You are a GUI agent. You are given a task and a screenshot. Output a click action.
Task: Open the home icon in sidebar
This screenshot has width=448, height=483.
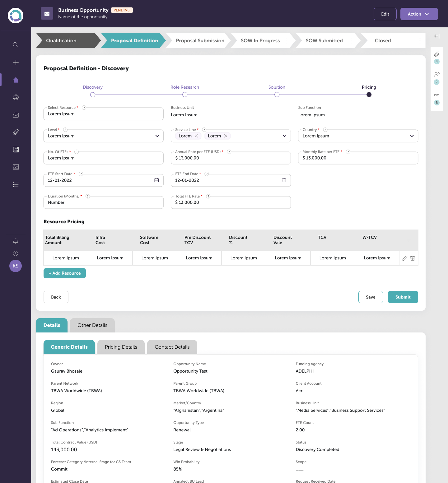[x=16, y=80]
